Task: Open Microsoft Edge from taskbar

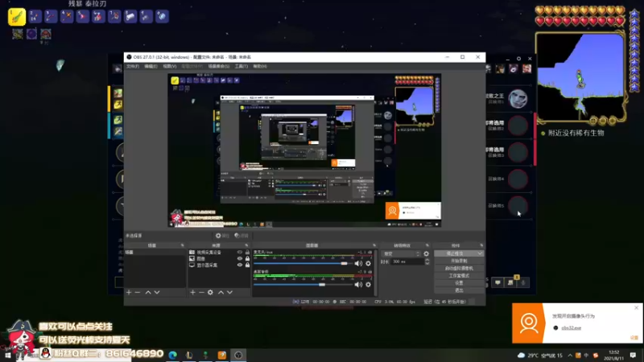Action: [x=173, y=355]
